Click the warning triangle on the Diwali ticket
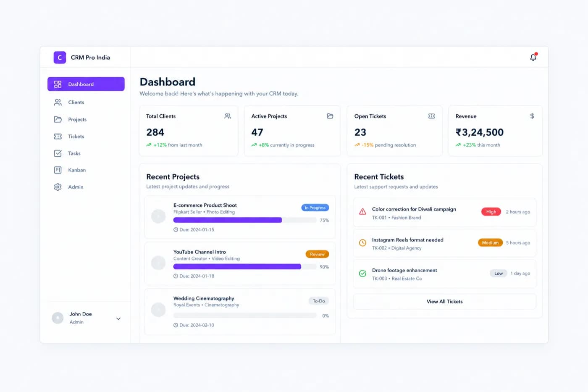The height and width of the screenshot is (392, 588). [x=362, y=212]
